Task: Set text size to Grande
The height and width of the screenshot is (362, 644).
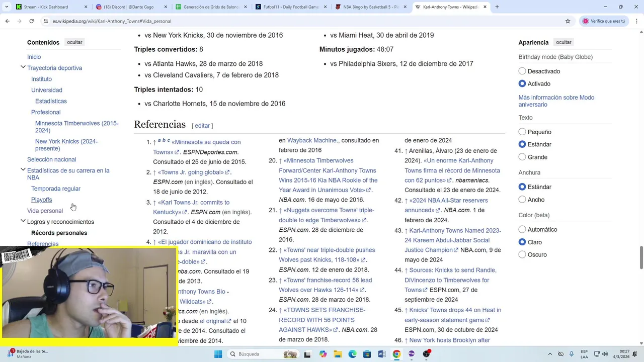Action: tap(522, 157)
